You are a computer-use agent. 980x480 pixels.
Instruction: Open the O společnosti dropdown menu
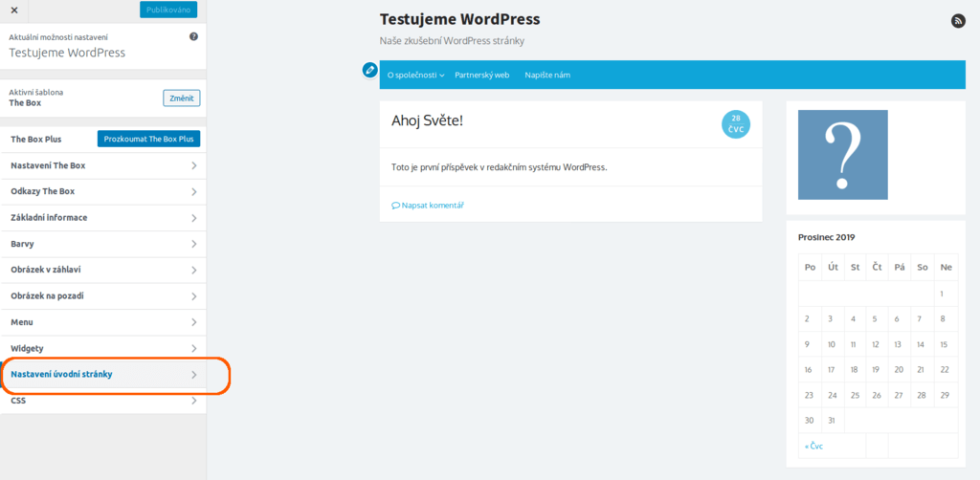point(415,75)
